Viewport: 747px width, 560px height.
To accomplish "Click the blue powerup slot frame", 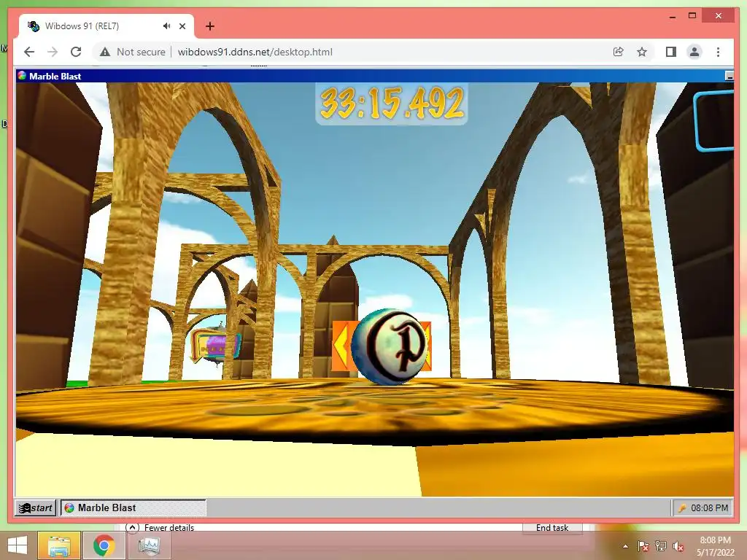I will 713,120.
